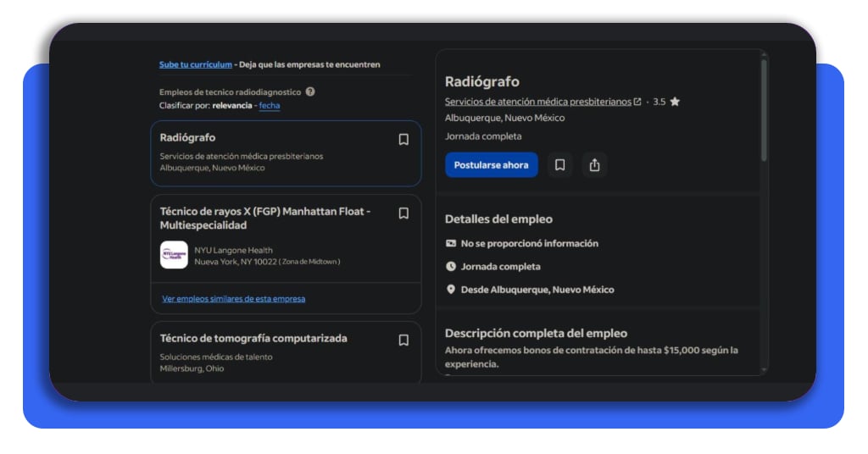The width and height of the screenshot is (868, 454).
Task: Open Sube tu currículum link
Action: (196, 64)
